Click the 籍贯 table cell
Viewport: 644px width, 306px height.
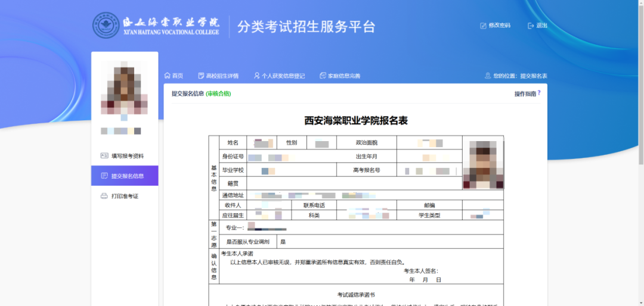[x=233, y=183]
